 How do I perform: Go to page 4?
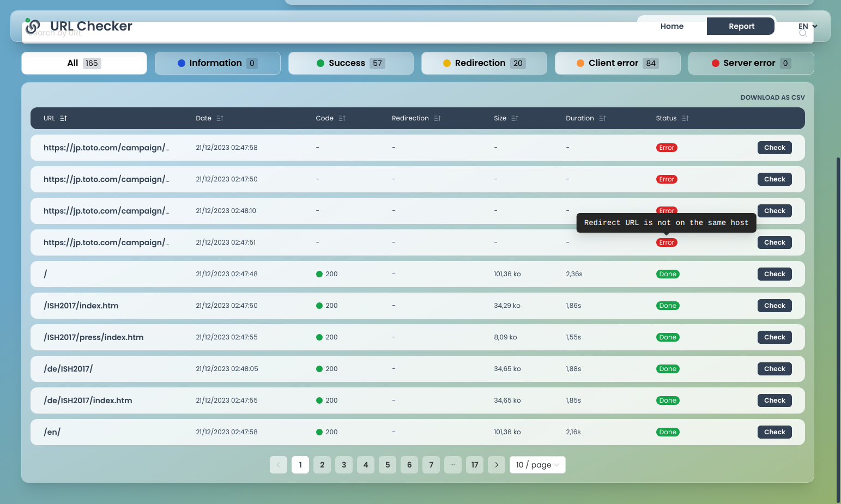click(366, 465)
